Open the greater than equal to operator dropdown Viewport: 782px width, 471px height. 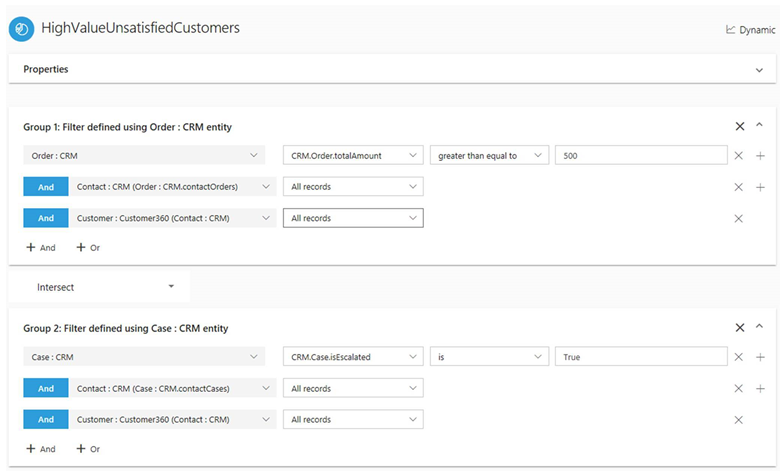(489, 155)
